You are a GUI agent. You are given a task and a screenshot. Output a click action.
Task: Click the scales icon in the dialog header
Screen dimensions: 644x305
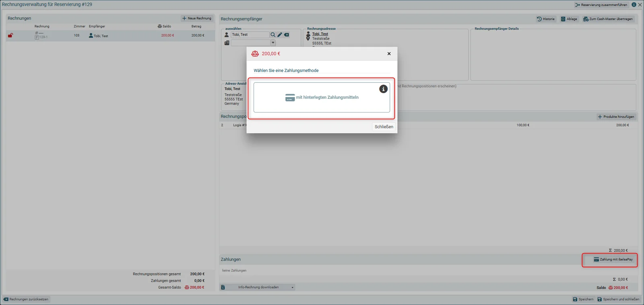tap(255, 53)
